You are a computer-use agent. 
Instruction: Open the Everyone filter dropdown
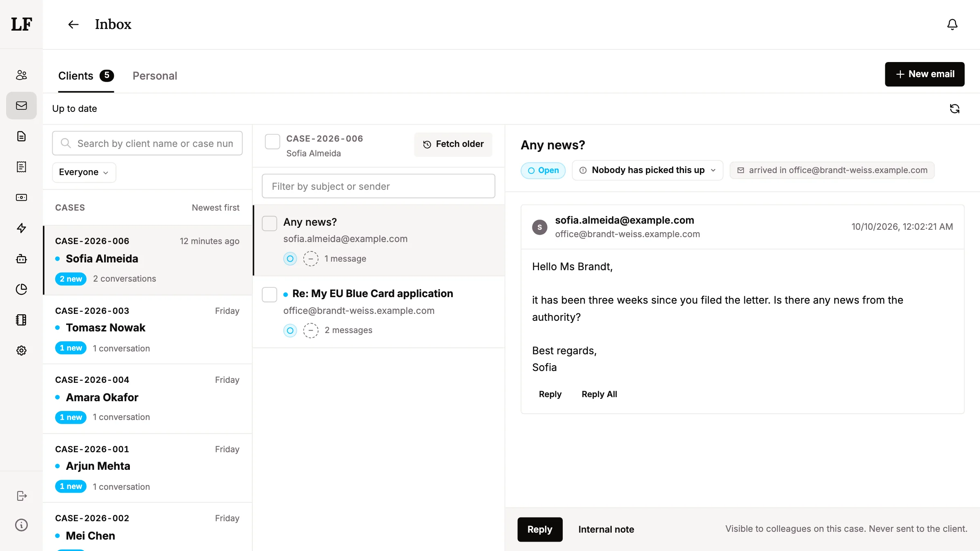tap(84, 172)
